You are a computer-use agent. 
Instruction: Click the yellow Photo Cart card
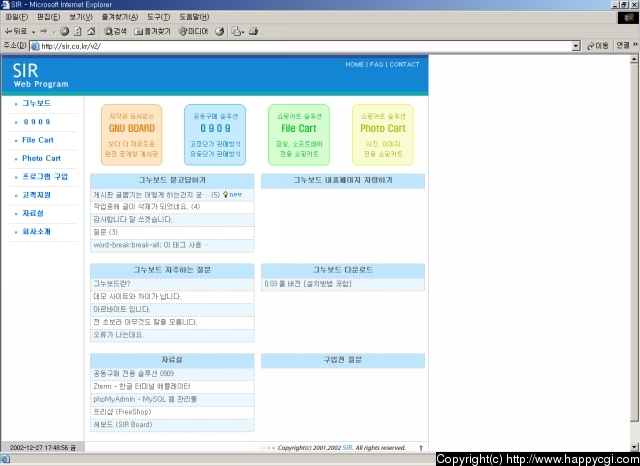click(383, 135)
